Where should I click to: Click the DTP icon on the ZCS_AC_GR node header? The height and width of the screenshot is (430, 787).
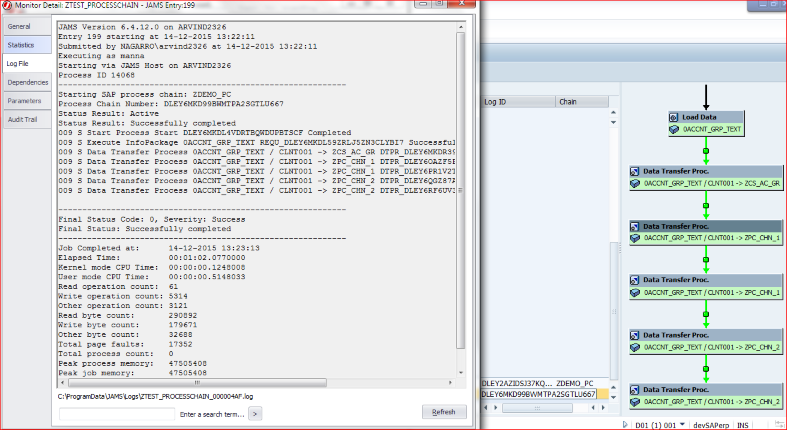click(635, 171)
